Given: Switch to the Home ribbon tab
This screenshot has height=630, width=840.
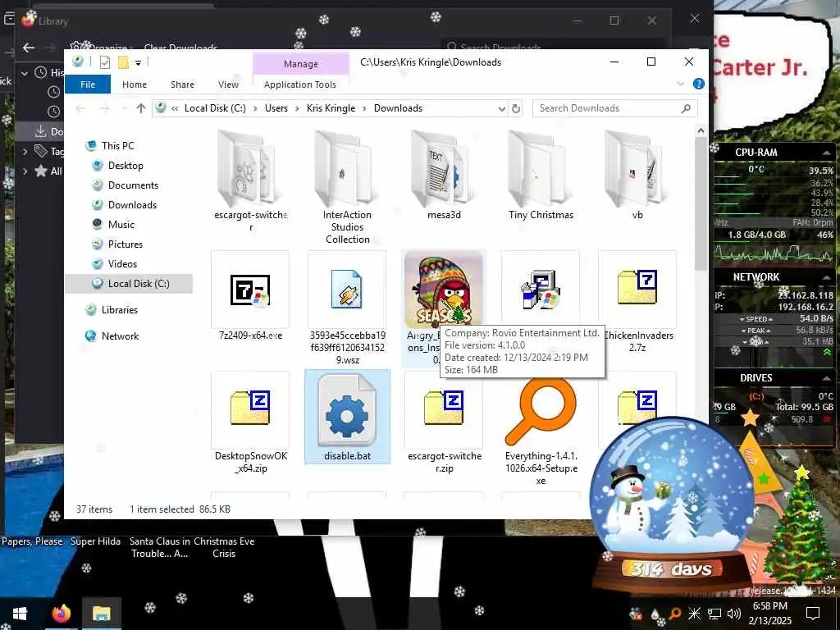Looking at the screenshot, I should coord(134,84).
